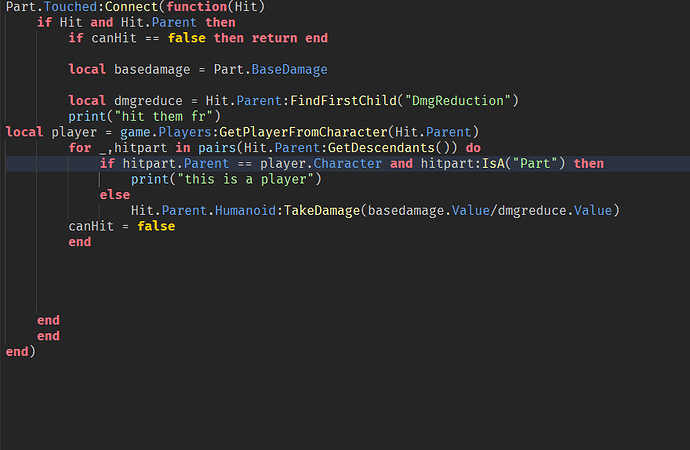Click canHit in the canHit = false assignment
The height and width of the screenshot is (450, 690).
[92, 226]
